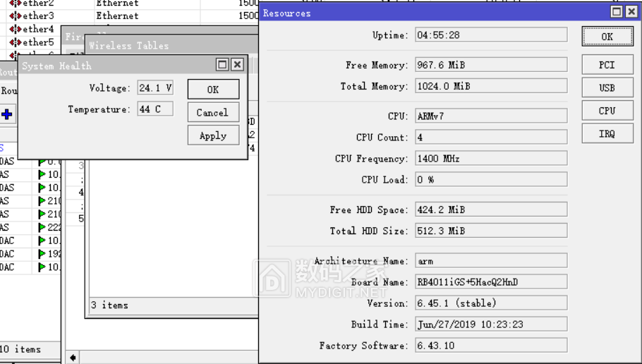Cancel the System Health dialog
Screen dimensions: 642x364
[213, 113]
